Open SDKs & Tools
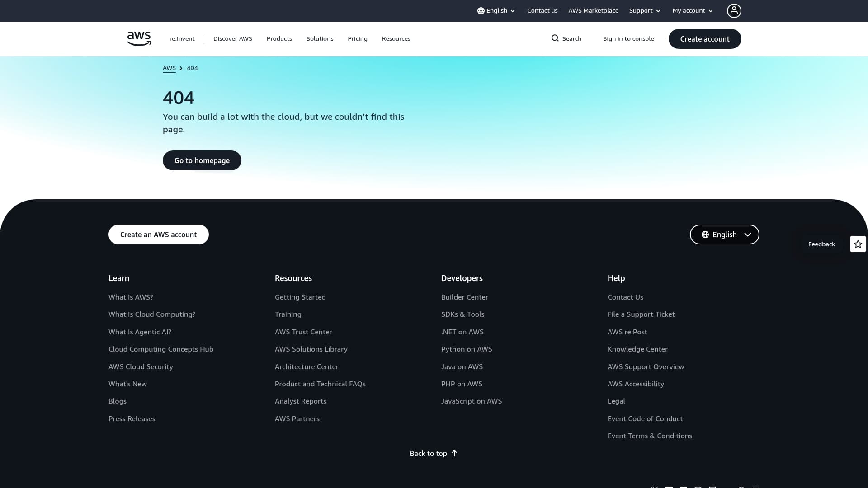This screenshot has width=868, height=488. click(x=462, y=314)
